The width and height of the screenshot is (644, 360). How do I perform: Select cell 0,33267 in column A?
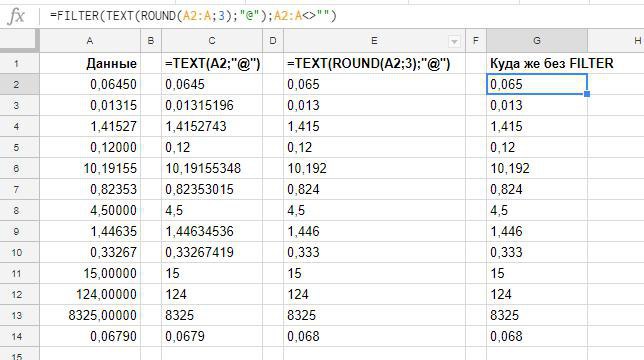coord(90,252)
